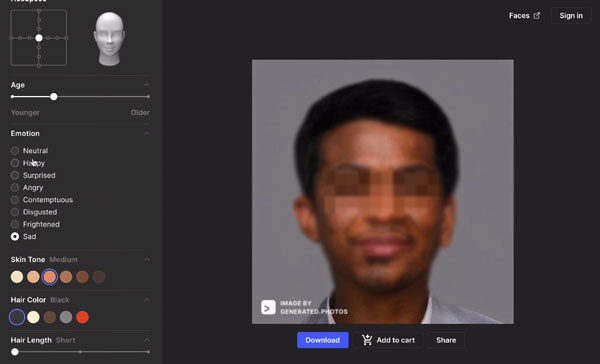
Task: Collapse the Age section
Action: 147,85
